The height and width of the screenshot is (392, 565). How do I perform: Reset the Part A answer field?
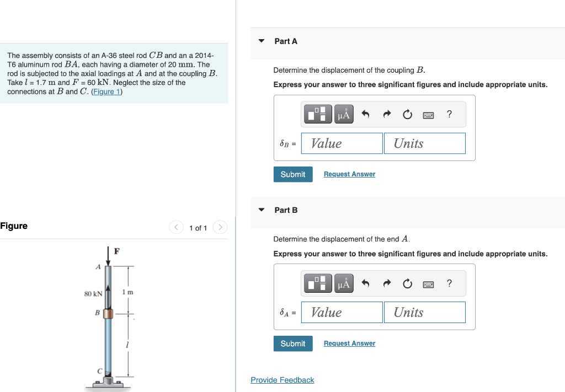[407, 114]
